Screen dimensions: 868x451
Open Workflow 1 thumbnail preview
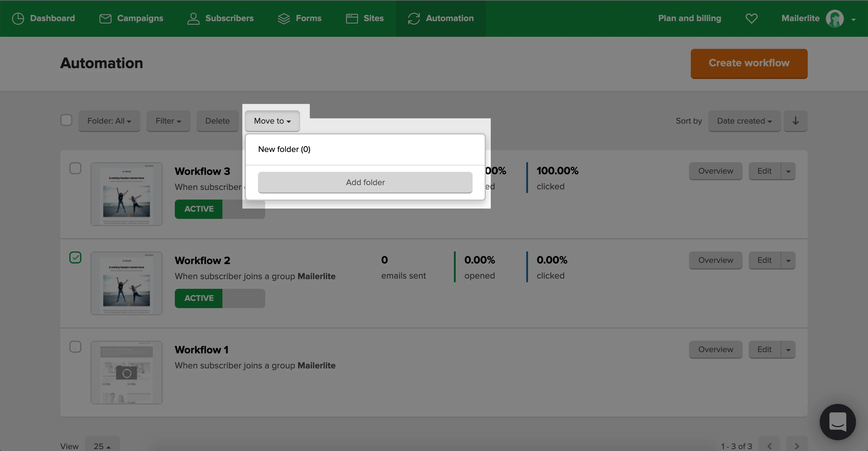[126, 372]
